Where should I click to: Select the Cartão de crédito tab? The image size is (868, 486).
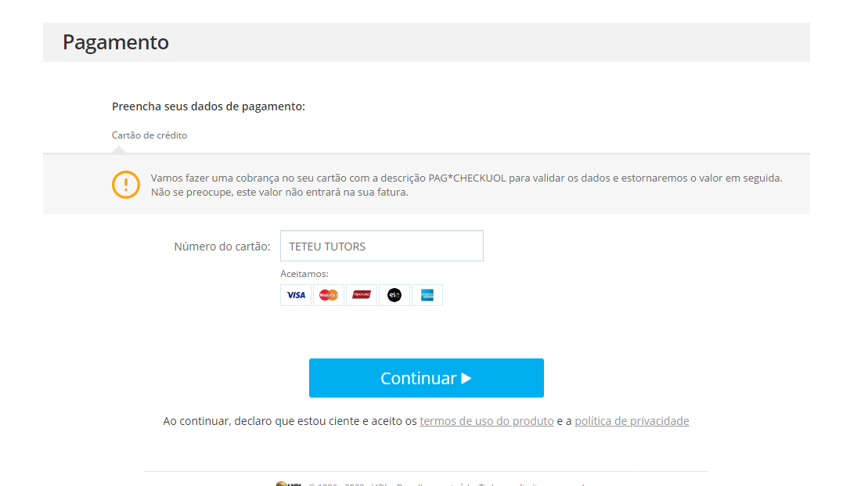149,135
